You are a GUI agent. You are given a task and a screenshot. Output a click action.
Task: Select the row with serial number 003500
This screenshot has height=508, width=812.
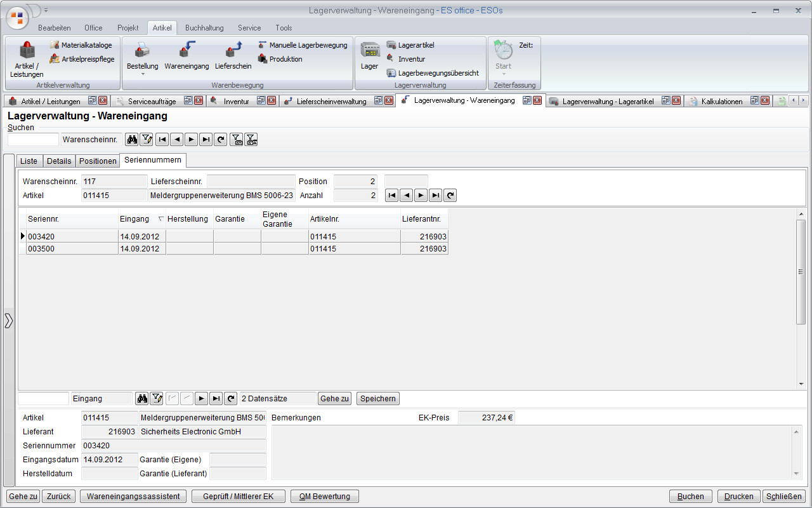coord(71,249)
